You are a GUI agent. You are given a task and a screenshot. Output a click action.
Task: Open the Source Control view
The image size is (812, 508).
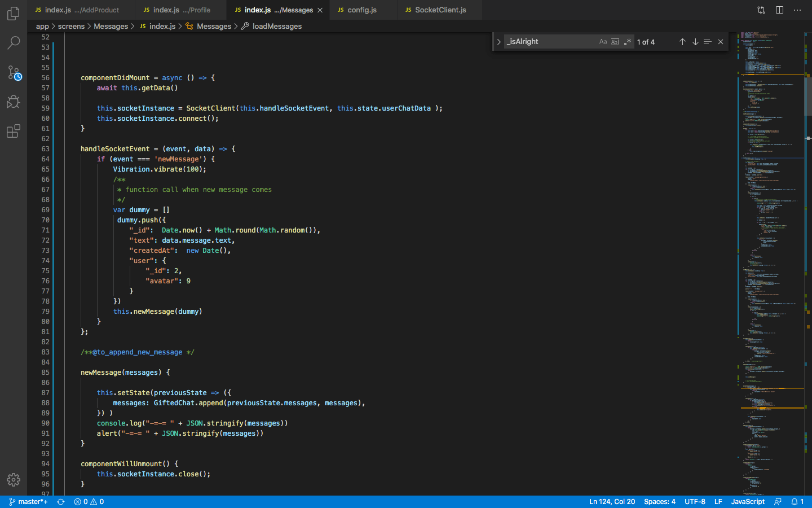14,72
